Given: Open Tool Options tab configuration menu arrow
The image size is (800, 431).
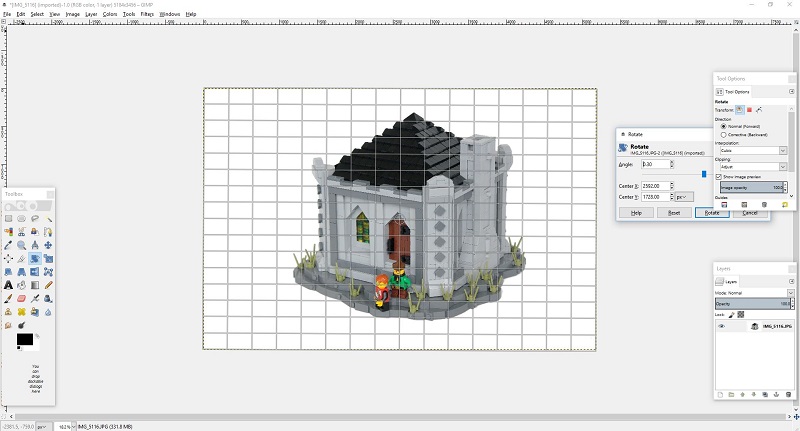Looking at the screenshot, I should point(791,92).
